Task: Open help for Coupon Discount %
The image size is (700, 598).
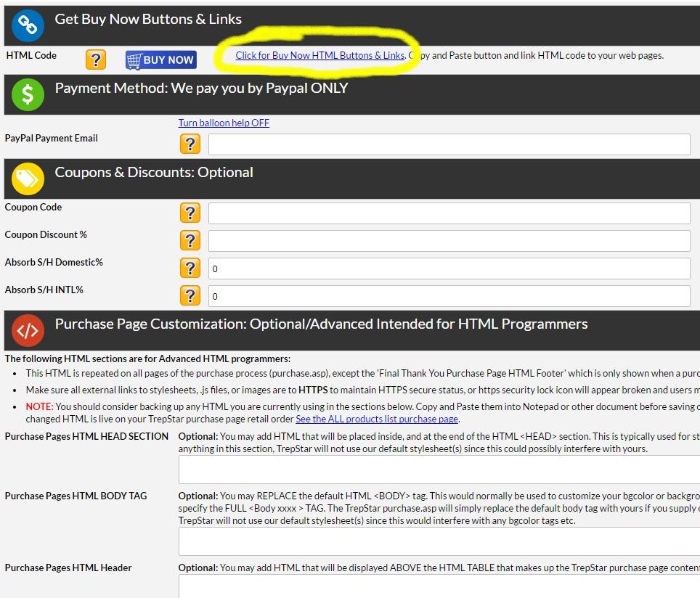Action: pos(190,240)
